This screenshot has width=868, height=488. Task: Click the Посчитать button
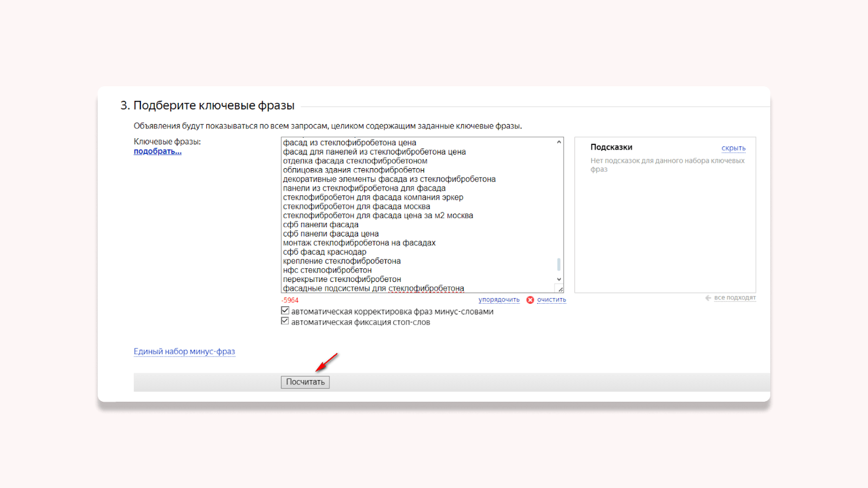click(x=305, y=382)
